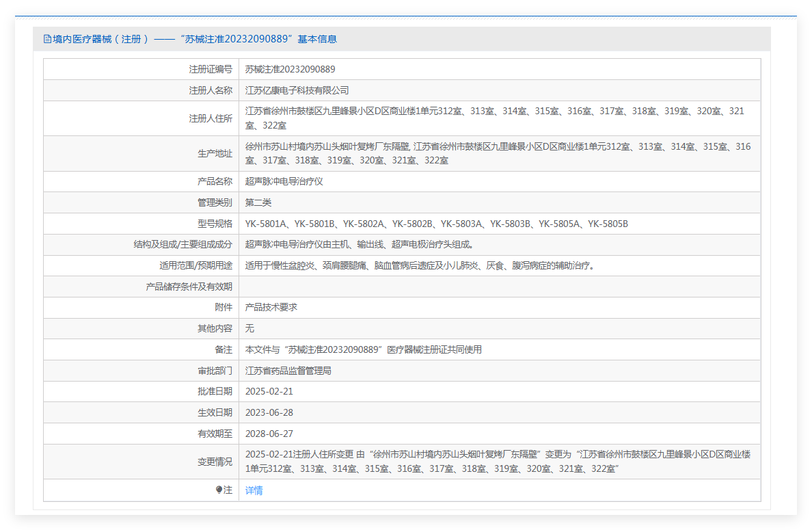The height and width of the screenshot is (530, 812).
Task: Click the model specifications starting with YK-5801A
Action: (x=436, y=224)
